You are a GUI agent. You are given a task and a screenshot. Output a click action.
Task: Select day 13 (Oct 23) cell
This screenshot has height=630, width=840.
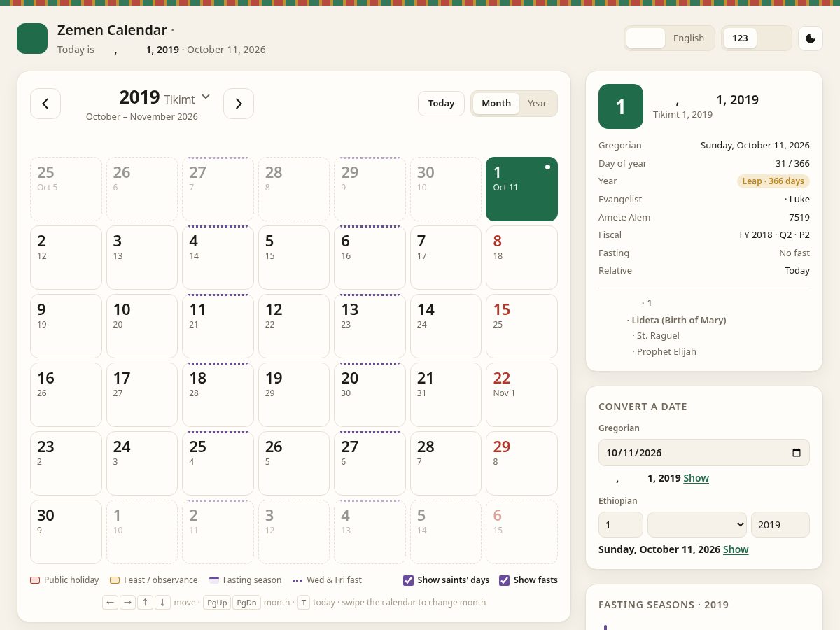(370, 326)
